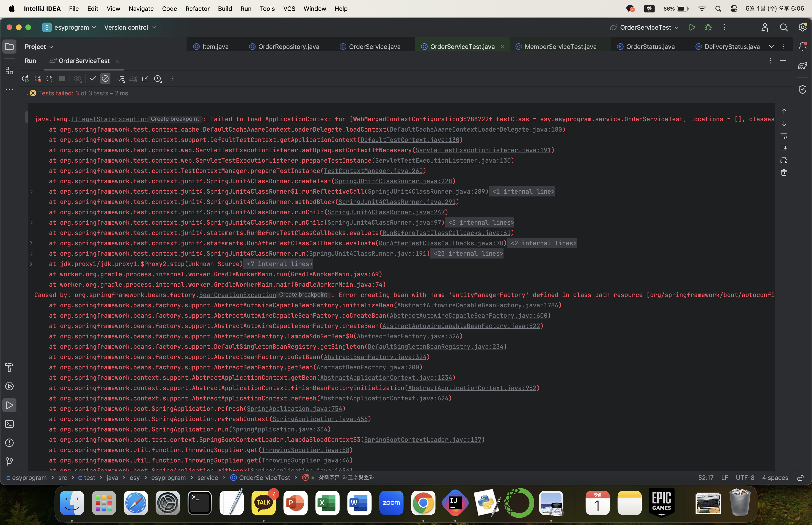This screenshot has height=525, width=812.
Task: Open the sort tests options icon
Action: 121,79
